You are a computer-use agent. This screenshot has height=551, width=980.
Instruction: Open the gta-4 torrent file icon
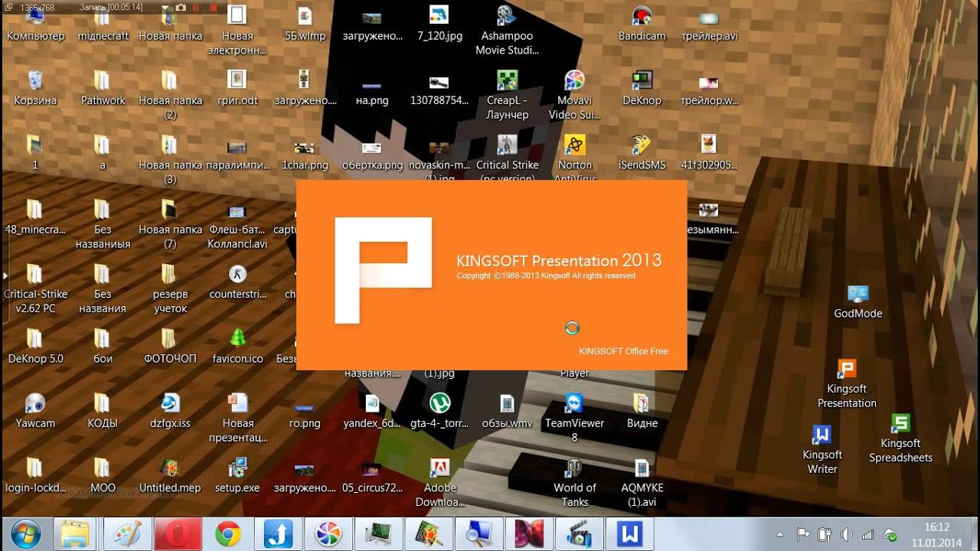439,412
